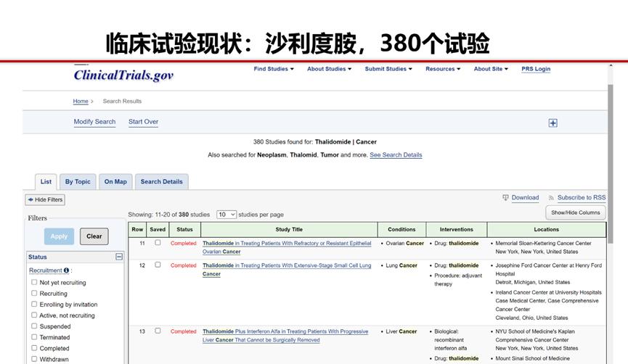Open the Find Studies menu
This screenshot has width=628, height=364.
coord(274,69)
